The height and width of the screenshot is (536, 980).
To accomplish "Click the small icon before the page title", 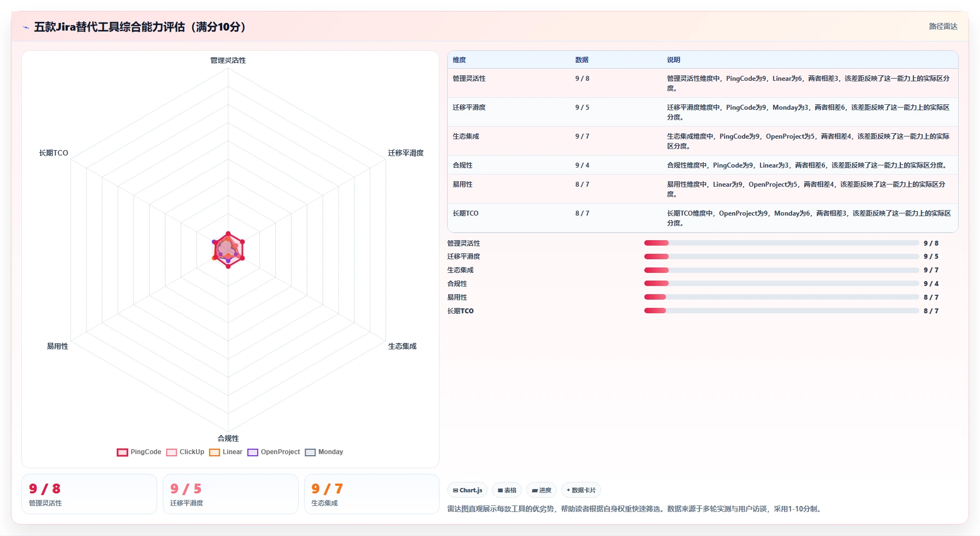I will 26,27.
